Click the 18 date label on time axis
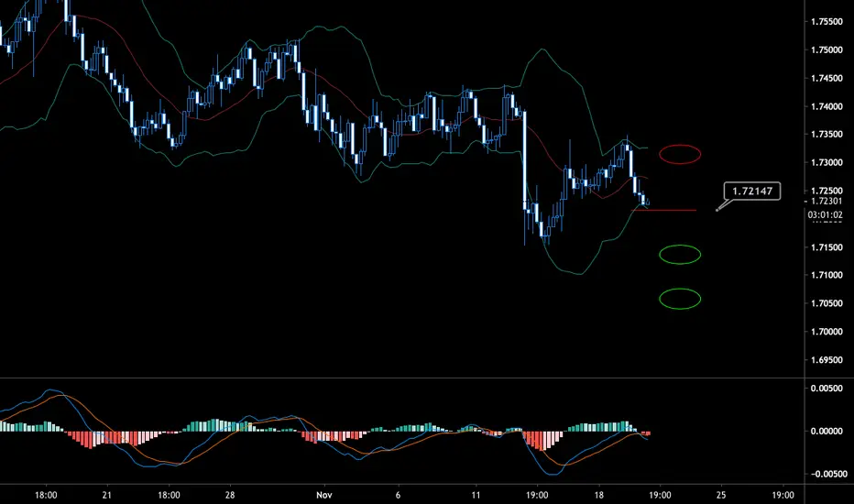Viewport: 854px width, 504px height. (x=599, y=495)
